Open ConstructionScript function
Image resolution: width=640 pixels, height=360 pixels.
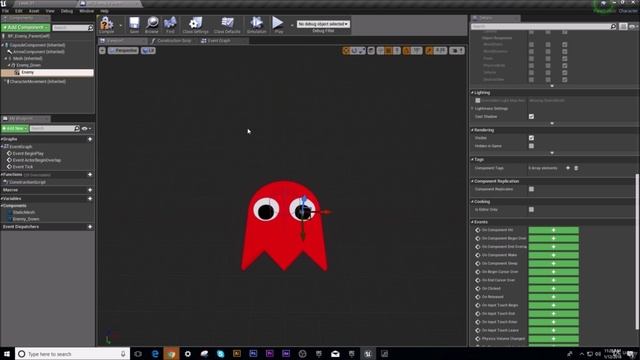[27, 182]
